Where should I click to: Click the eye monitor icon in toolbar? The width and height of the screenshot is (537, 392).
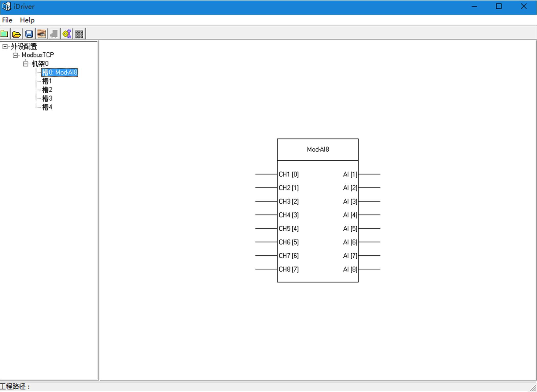point(42,34)
